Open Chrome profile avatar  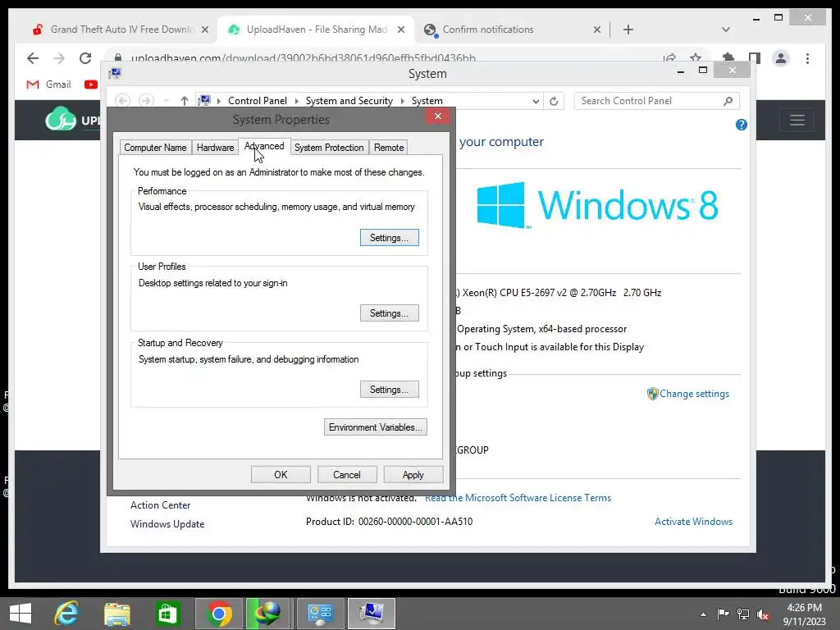click(x=781, y=58)
